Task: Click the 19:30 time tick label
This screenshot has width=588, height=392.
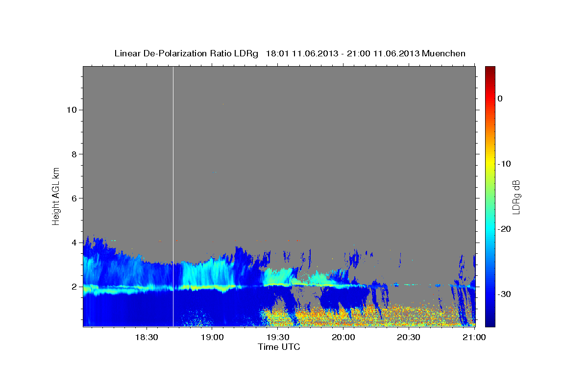Action: 278,338
